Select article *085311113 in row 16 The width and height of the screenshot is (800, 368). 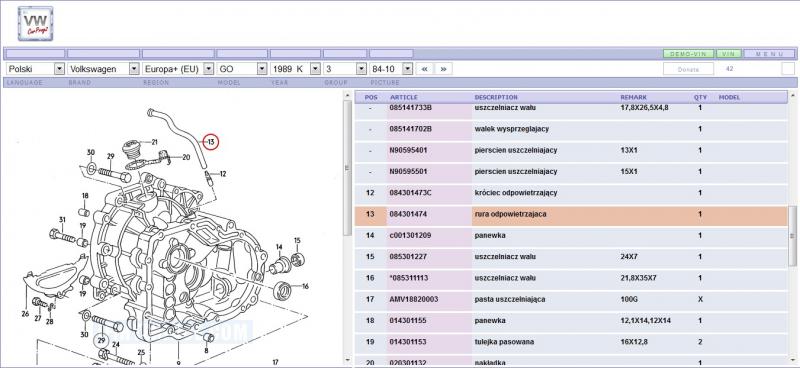pyautogui.click(x=410, y=278)
